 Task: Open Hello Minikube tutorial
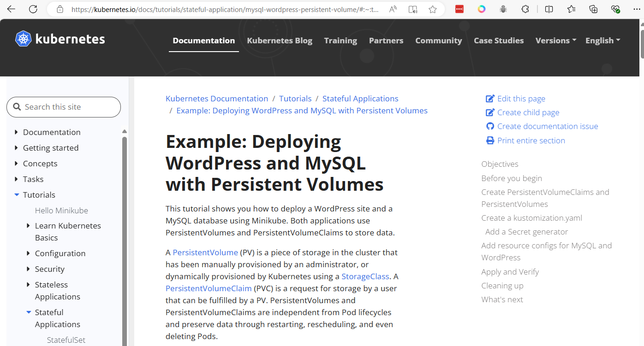[61, 211]
